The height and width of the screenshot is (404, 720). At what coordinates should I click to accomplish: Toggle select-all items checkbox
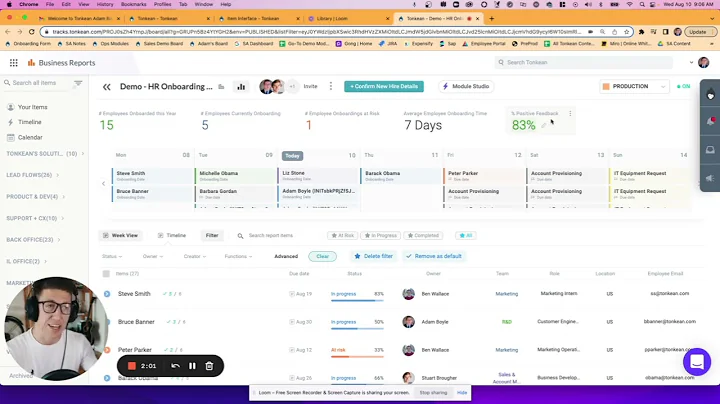[106, 274]
